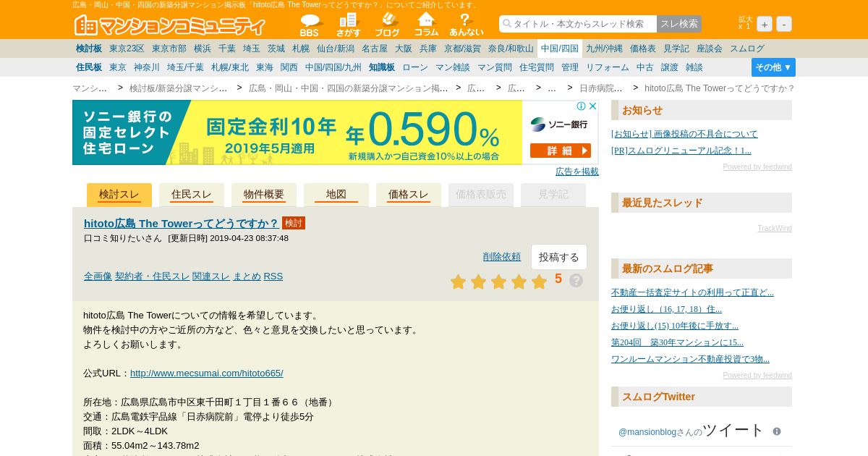Select 名古屋 in the 検討板 menu
The width and height of the screenshot is (868, 456).
pyautogui.click(x=375, y=48)
